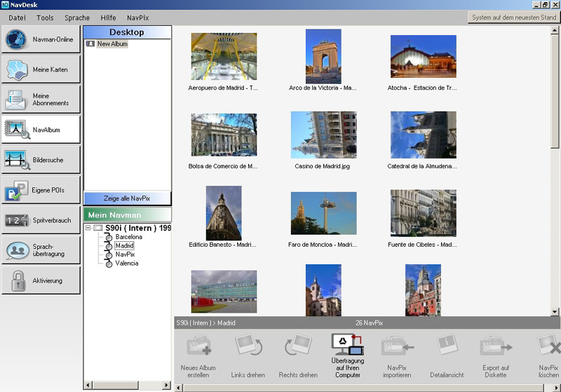This screenshot has height=392, width=561.
Task: Open the Navman-Online globe icon
Action: tap(16, 39)
